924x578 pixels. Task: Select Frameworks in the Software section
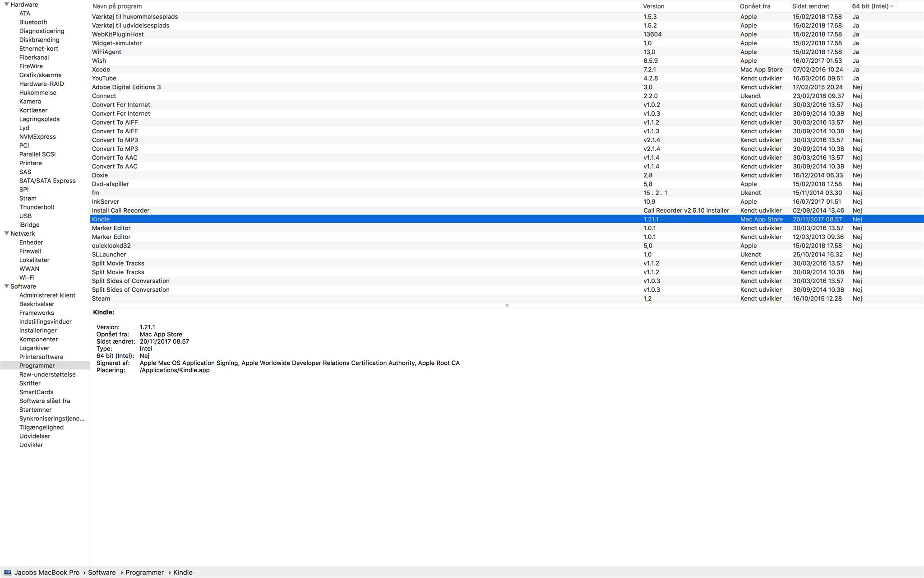pos(37,313)
